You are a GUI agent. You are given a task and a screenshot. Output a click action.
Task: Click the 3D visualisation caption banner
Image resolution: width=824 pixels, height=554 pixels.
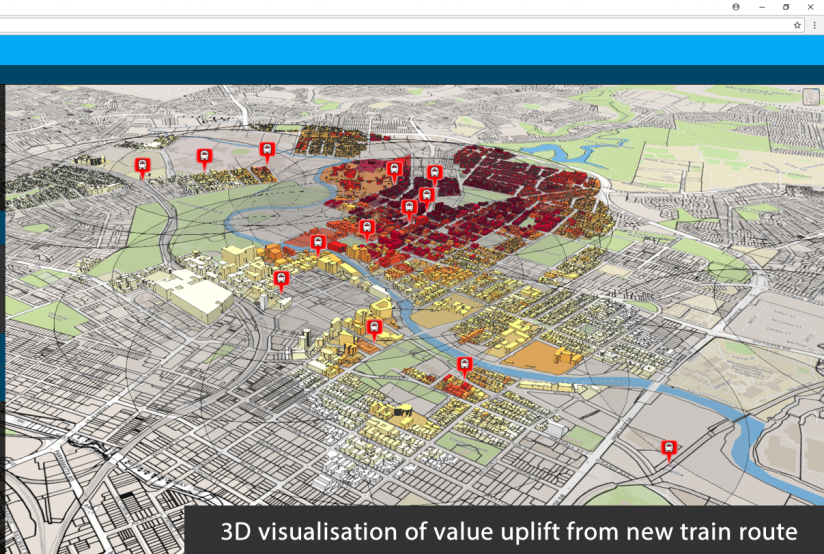pos(508,530)
